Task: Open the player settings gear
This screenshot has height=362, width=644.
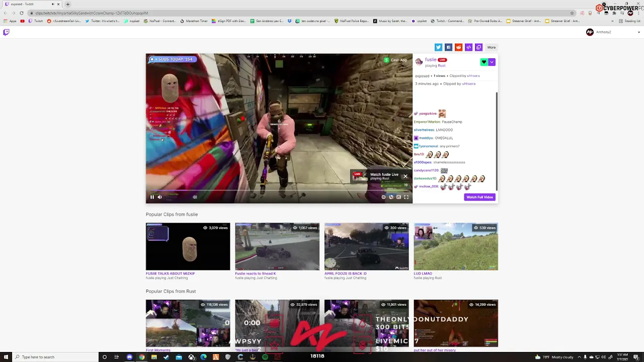Action: coord(383,197)
